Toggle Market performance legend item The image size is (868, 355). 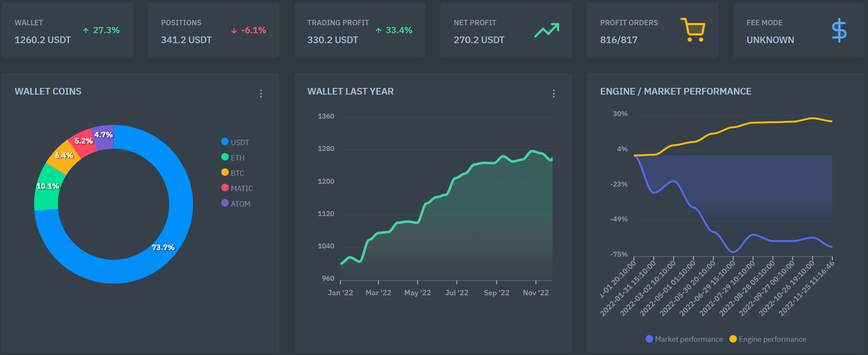684,339
